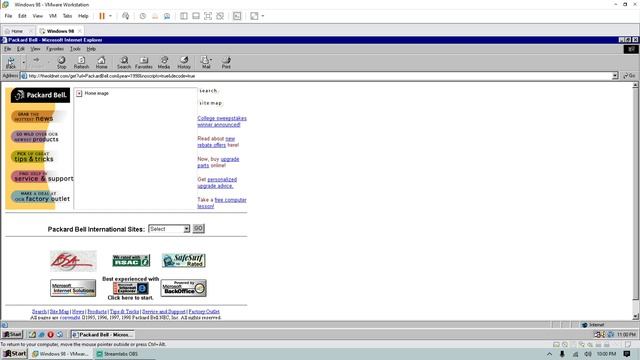Image resolution: width=640 pixels, height=360 pixels.
Task: Open the personalized upgrade advice link
Action: tap(217, 182)
